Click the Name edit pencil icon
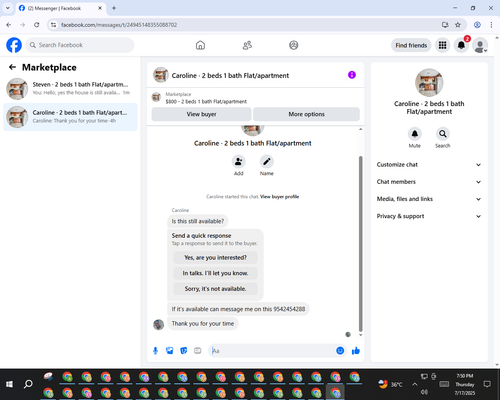This screenshot has height=400, width=500. (267, 162)
